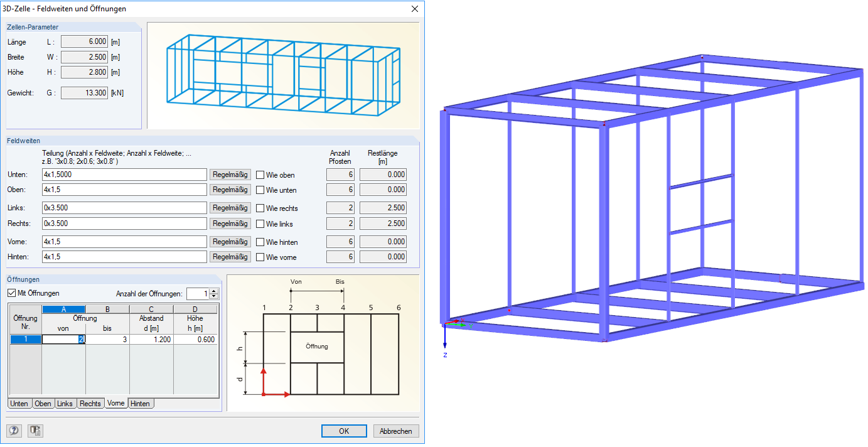Click the Gewicht G value field

pos(84,93)
